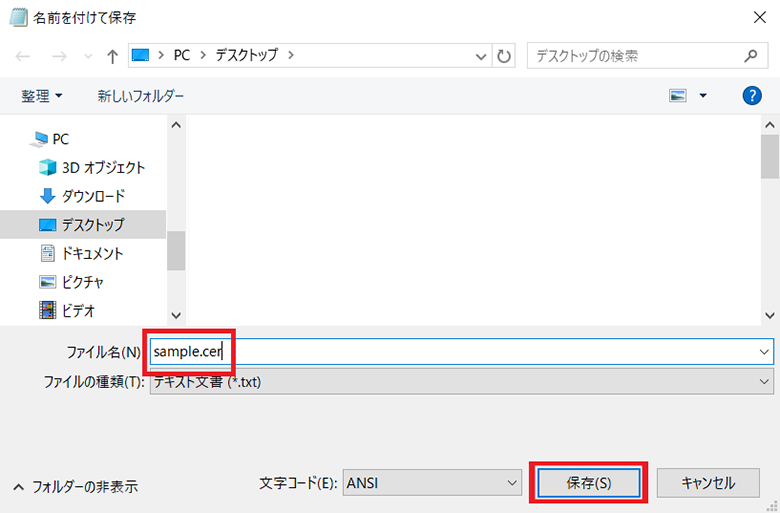Click the view mode icon

click(679, 96)
